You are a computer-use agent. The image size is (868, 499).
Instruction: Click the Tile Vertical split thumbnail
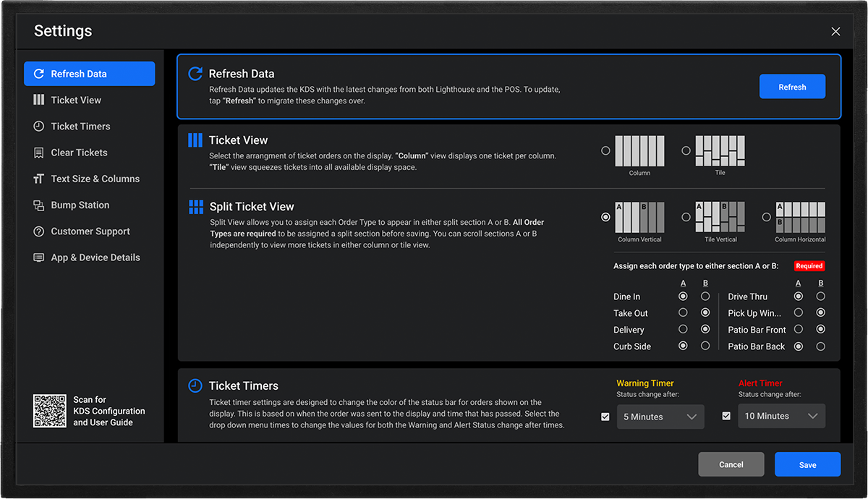pos(720,218)
